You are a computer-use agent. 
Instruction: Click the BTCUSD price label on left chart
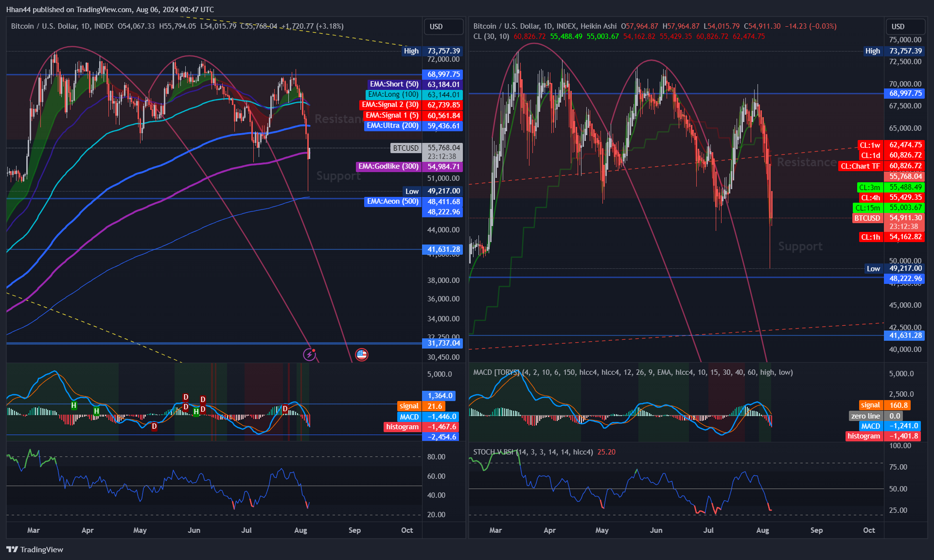pyautogui.click(x=406, y=148)
